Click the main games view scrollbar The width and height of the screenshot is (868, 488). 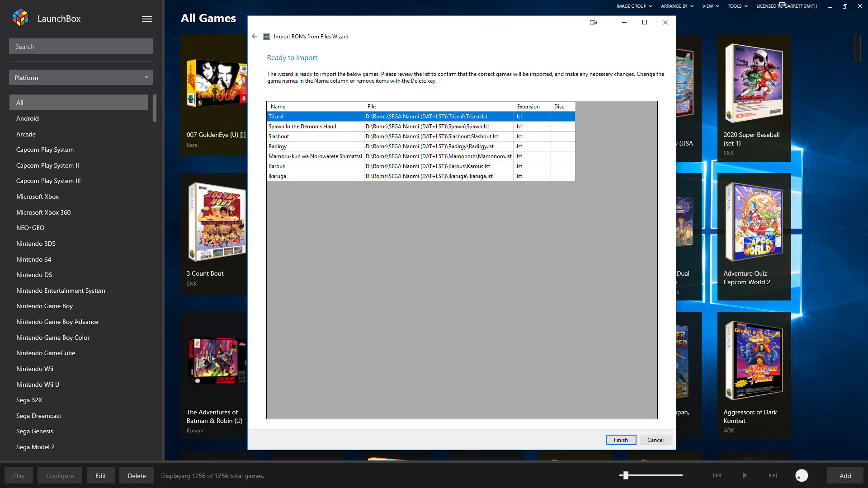pyautogui.click(x=857, y=48)
